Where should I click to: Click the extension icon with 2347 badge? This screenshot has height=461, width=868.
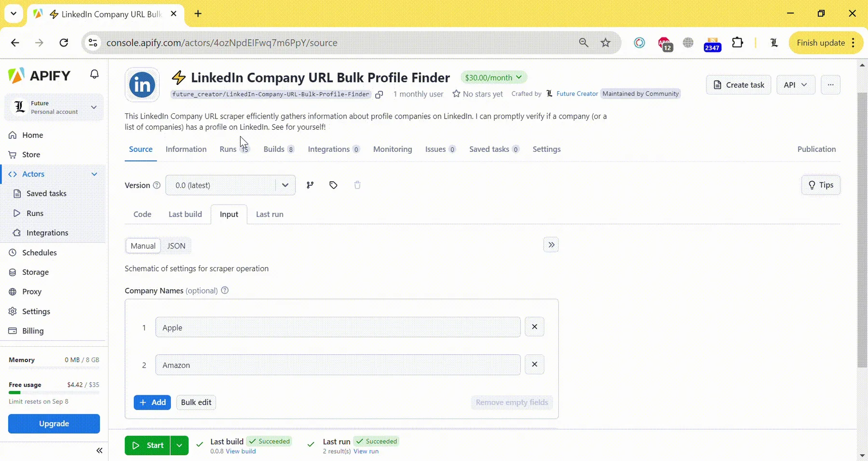712,44
